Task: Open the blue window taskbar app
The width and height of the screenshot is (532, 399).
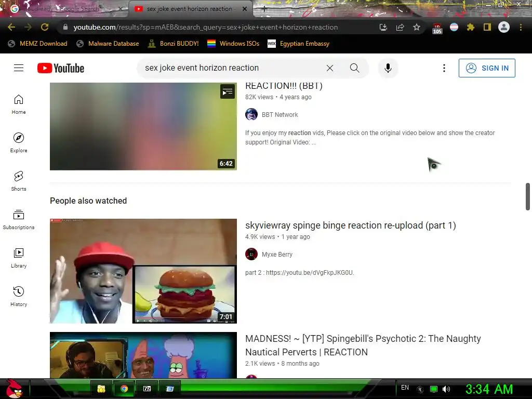Action: (170, 389)
